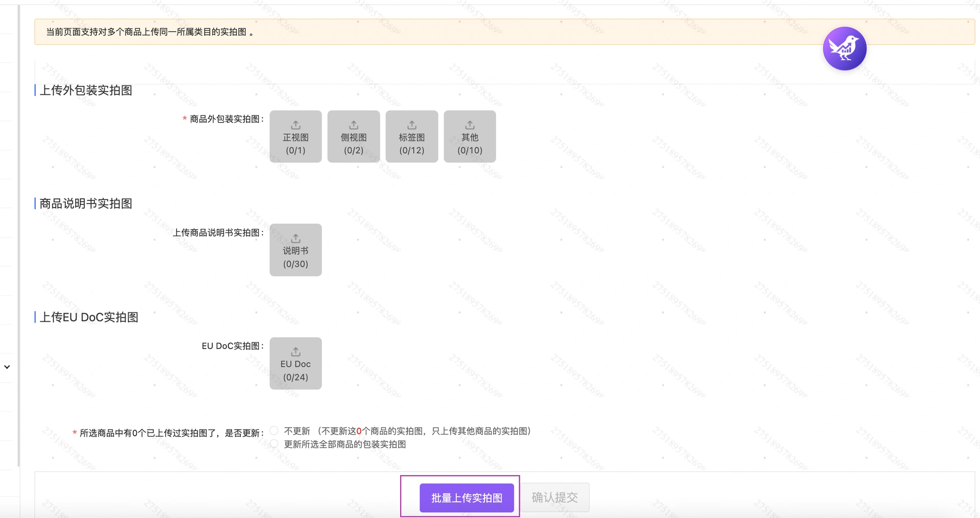Image resolution: width=980 pixels, height=518 pixels.
Task: Click the 批量上传实拍图 button
Action: (467, 498)
